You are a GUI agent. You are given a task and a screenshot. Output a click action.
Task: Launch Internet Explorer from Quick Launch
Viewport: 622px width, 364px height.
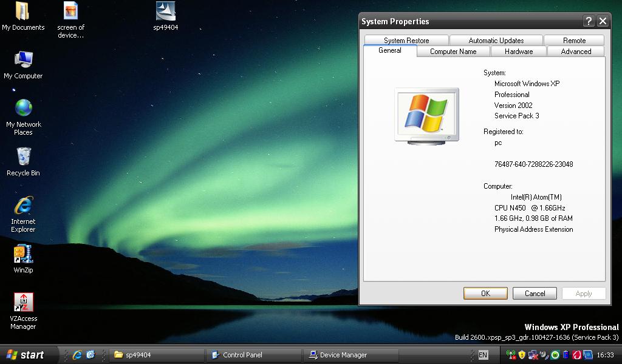[x=77, y=355]
